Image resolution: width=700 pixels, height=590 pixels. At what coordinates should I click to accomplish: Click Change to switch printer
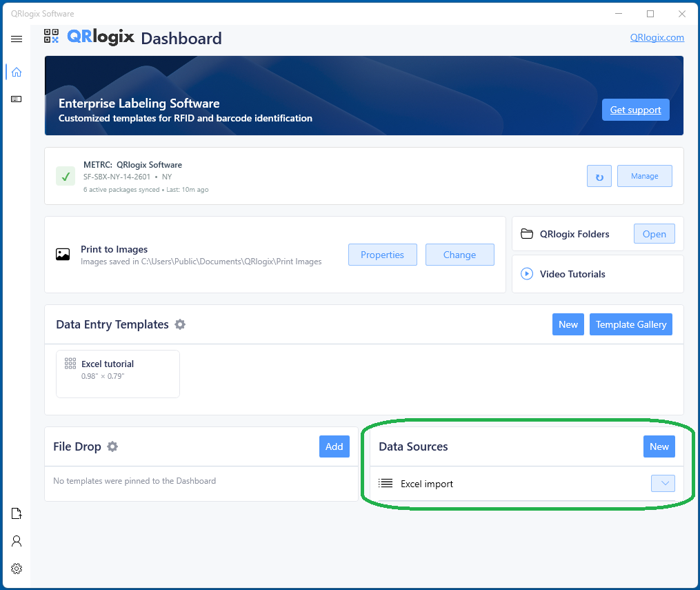click(459, 255)
